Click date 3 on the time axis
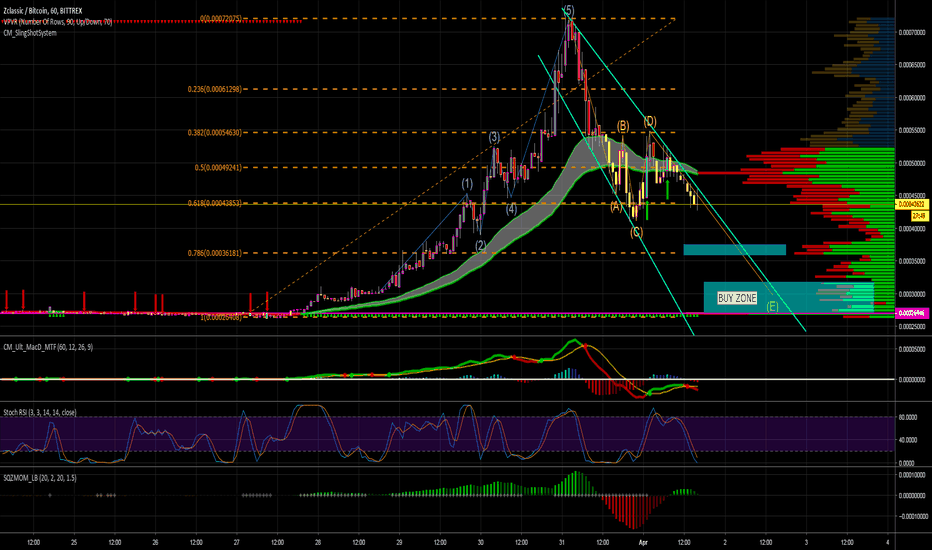 coord(806,542)
